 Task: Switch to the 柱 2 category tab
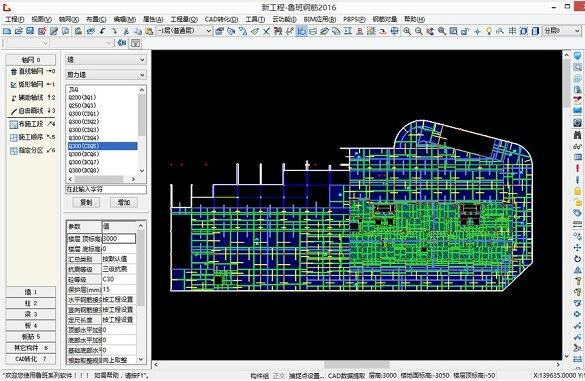(31, 303)
